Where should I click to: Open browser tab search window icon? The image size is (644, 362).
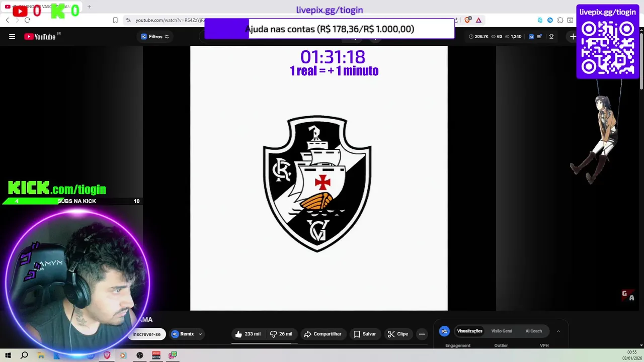570,20
